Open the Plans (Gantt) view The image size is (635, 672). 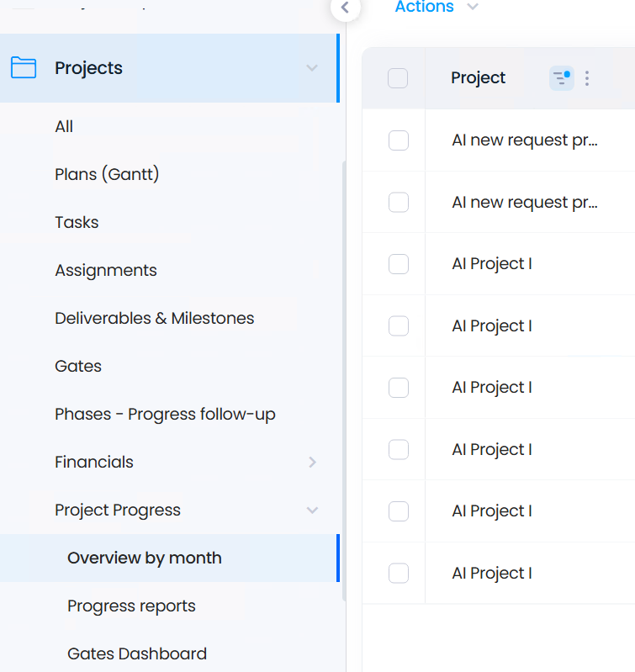[107, 174]
